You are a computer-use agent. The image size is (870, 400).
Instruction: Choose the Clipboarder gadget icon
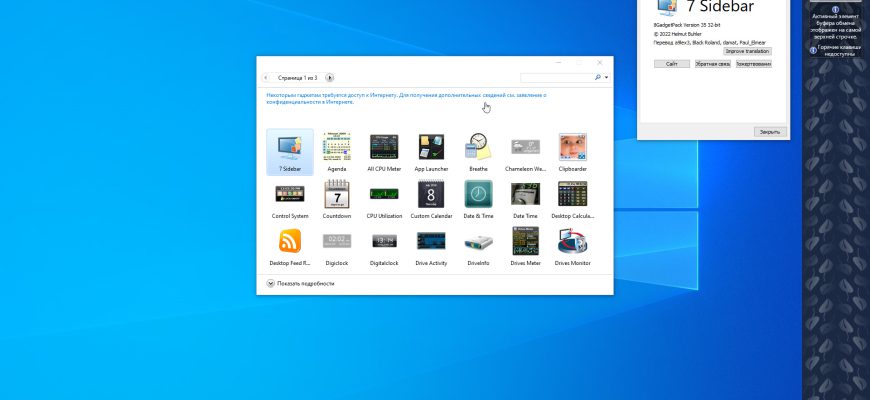point(573,151)
